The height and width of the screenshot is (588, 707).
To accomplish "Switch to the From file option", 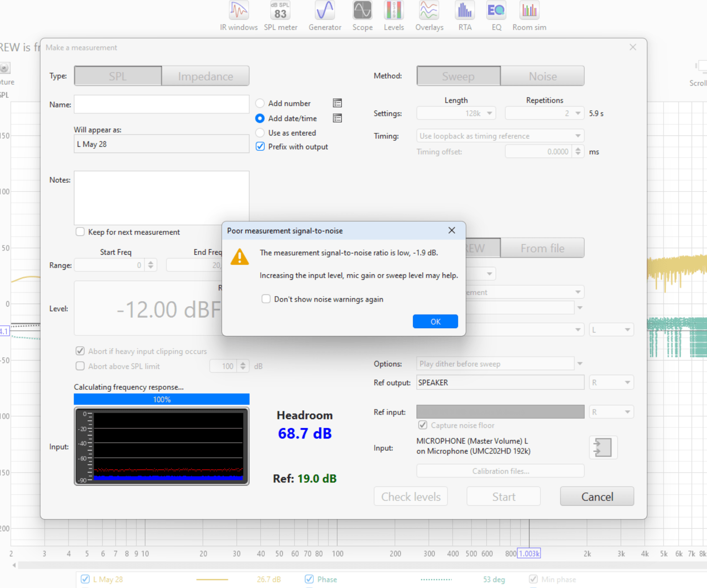I will point(543,248).
